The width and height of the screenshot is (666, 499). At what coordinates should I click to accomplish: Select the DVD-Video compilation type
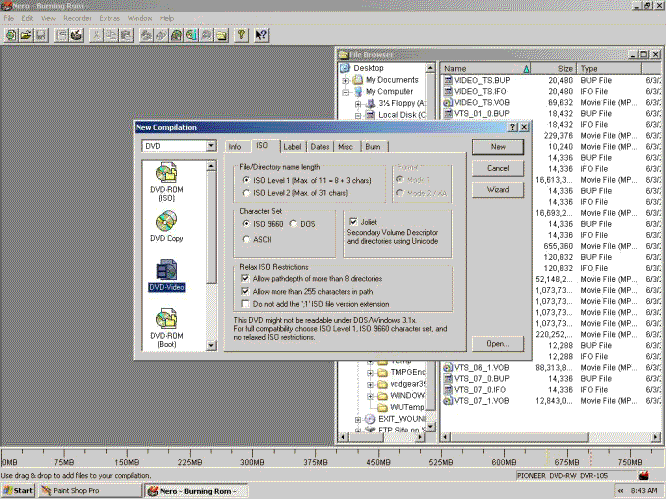(x=166, y=275)
